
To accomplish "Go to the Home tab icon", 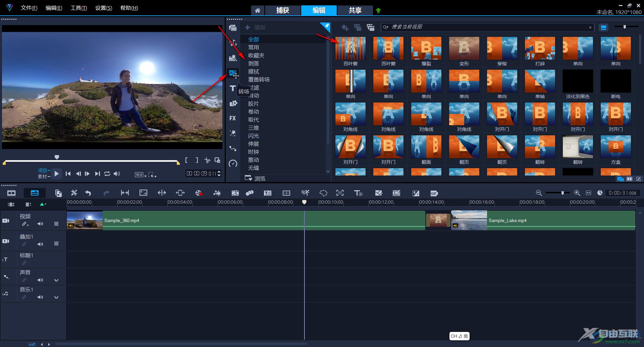I will point(257,10).
